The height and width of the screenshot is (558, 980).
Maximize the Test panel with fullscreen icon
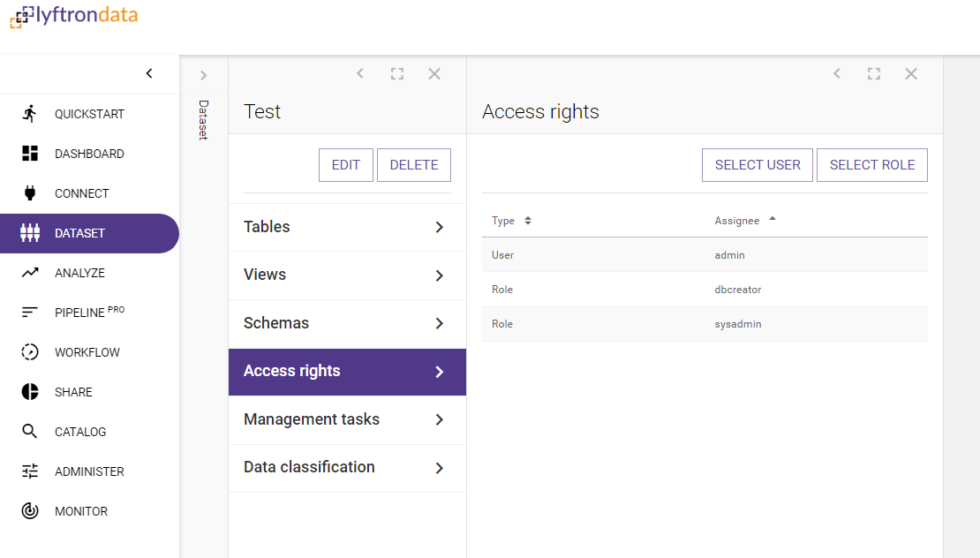coord(397,74)
